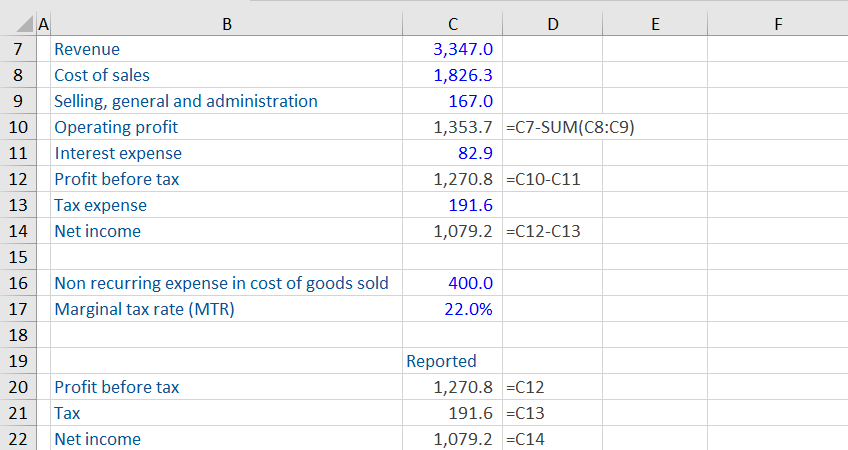Click the Operating profit label cell
Screen dimensions: 848x450
226,127
